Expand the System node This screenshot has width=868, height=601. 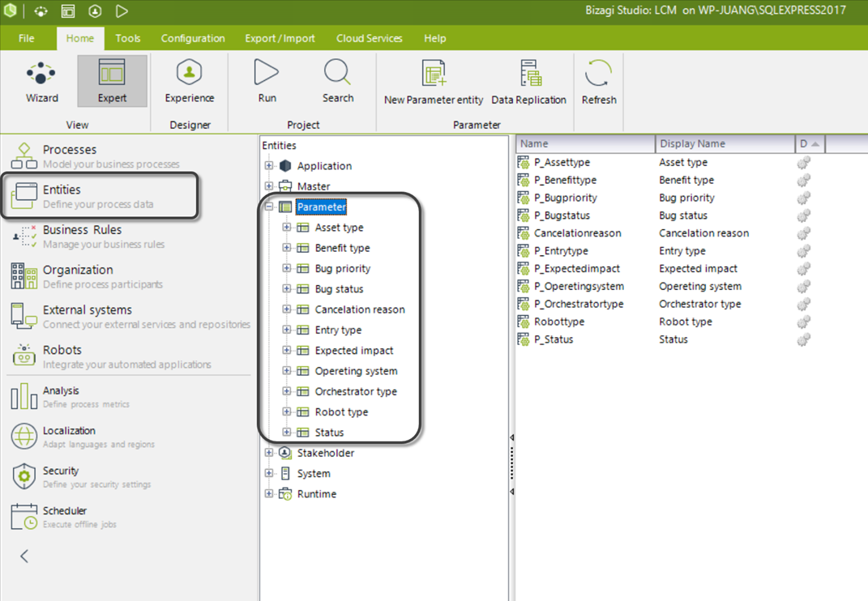point(269,472)
